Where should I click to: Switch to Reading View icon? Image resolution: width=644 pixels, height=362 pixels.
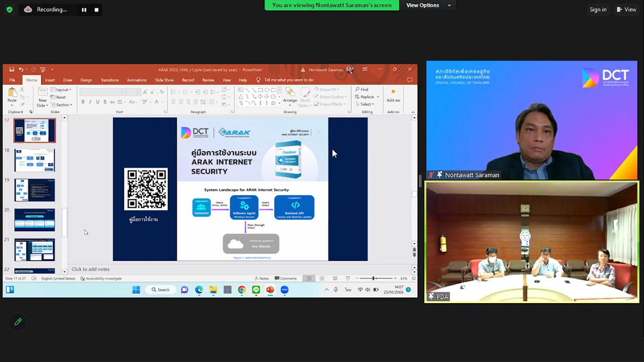pyautogui.click(x=335, y=279)
